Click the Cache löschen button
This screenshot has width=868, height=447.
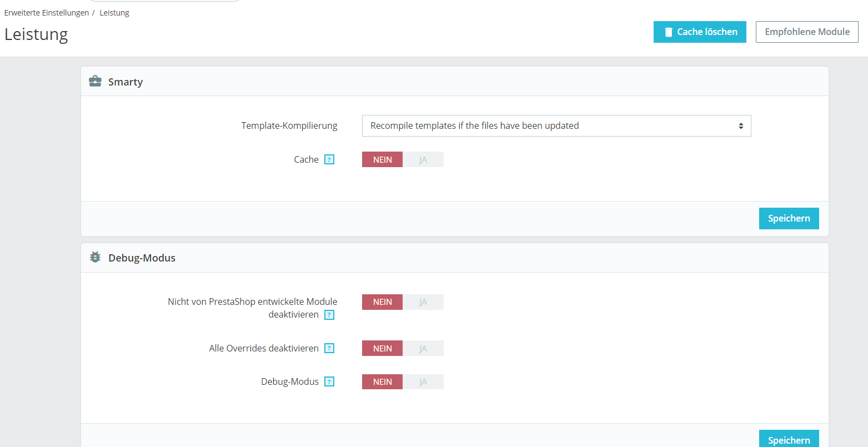click(x=700, y=32)
